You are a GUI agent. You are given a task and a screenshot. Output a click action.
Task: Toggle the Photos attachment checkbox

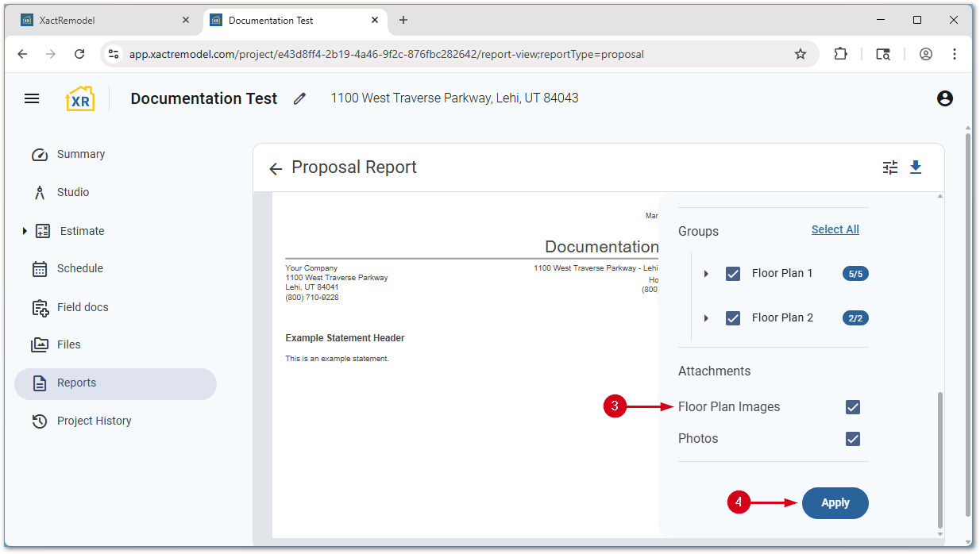[x=853, y=439]
